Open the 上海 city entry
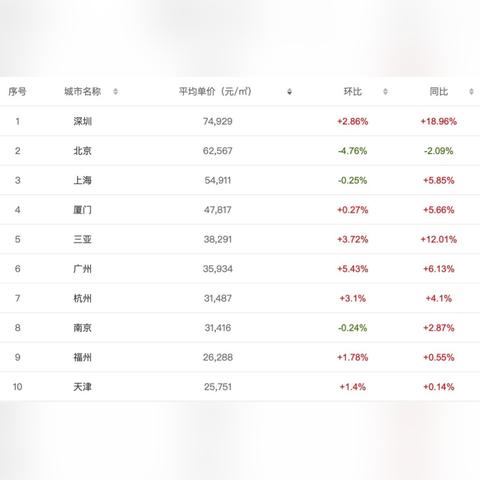The width and height of the screenshot is (480, 480). point(82,180)
